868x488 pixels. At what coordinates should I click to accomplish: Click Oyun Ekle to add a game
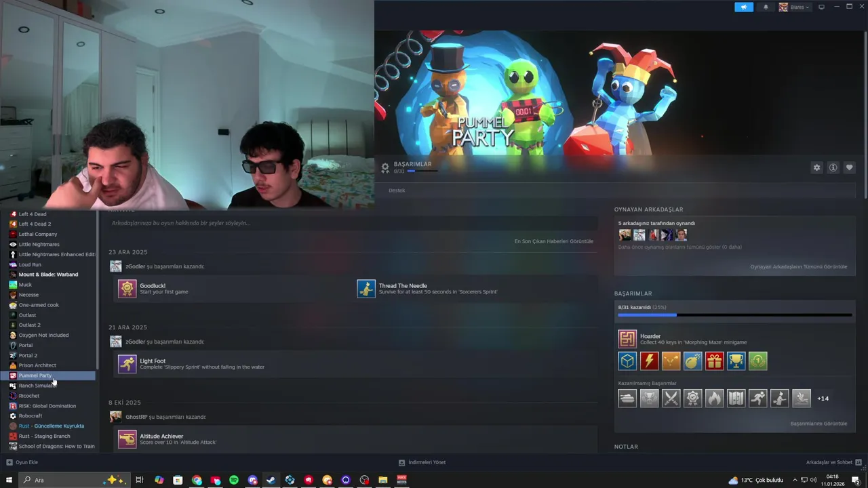[22, 462]
